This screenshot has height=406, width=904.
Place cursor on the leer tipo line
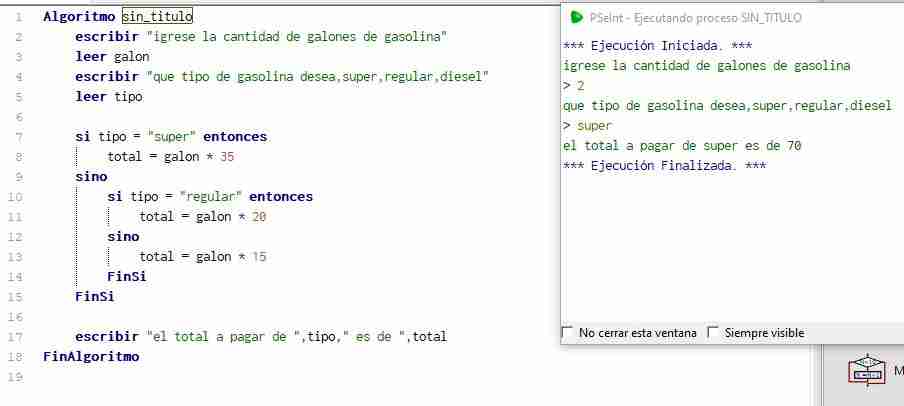tap(108, 96)
